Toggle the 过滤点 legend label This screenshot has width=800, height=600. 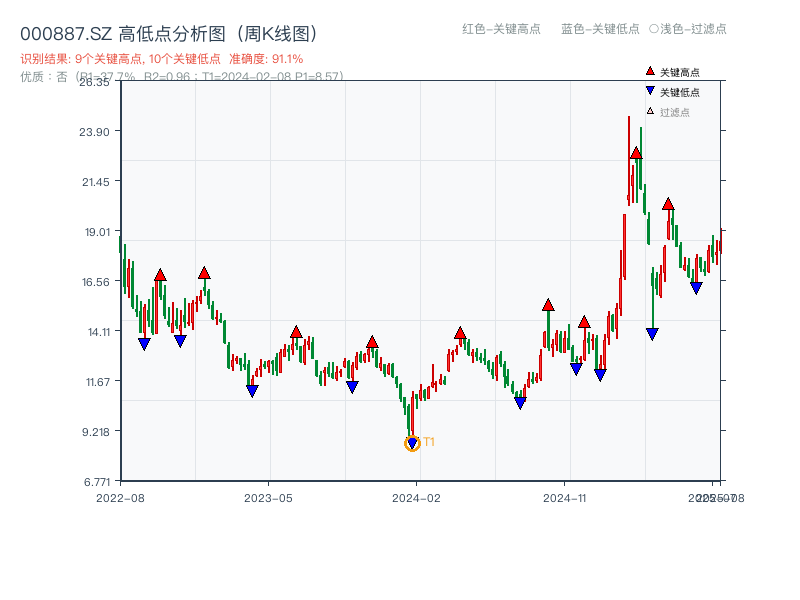[674, 112]
